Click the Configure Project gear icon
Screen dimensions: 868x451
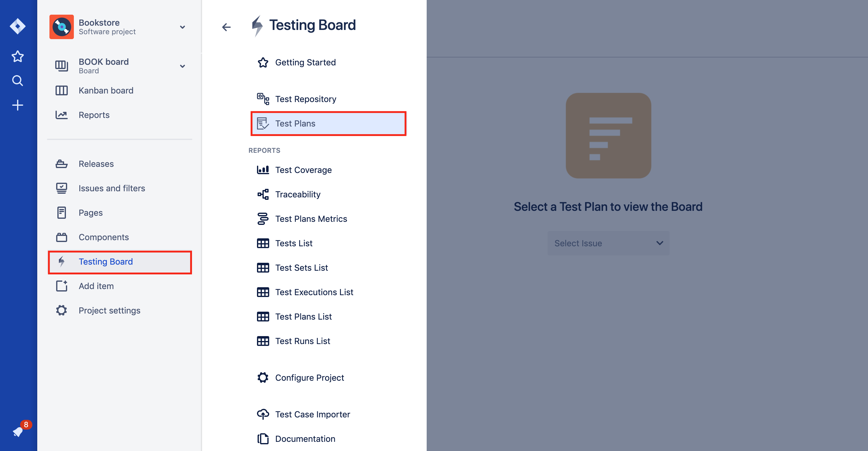pyautogui.click(x=263, y=377)
